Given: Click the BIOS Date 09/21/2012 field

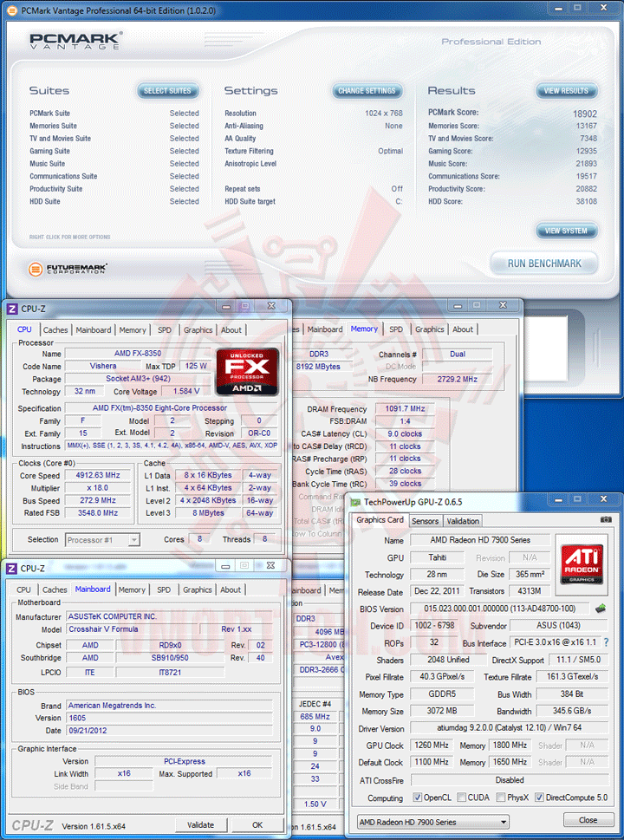Looking at the screenshot, I should 169,730.
